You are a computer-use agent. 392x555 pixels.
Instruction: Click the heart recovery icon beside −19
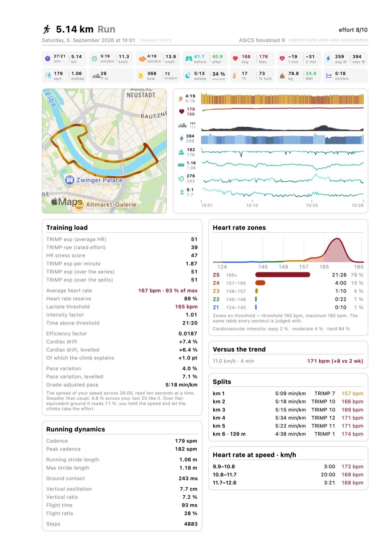282,59
